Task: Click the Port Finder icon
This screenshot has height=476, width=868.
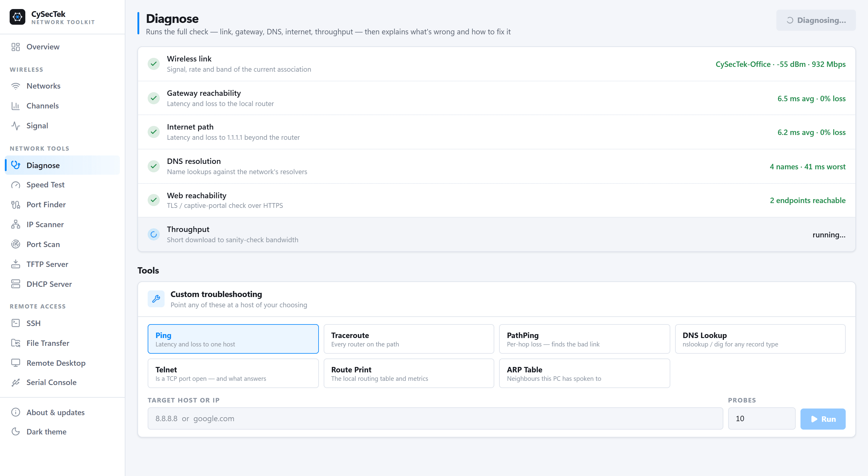Action: coord(15,205)
